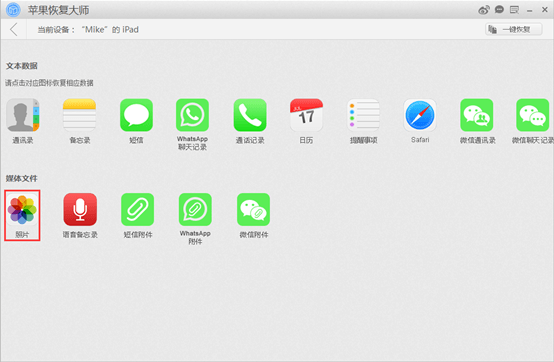The height and width of the screenshot is (362, 554).
Task: Click the Weibo icon in title bar
Action: [484, 10]
